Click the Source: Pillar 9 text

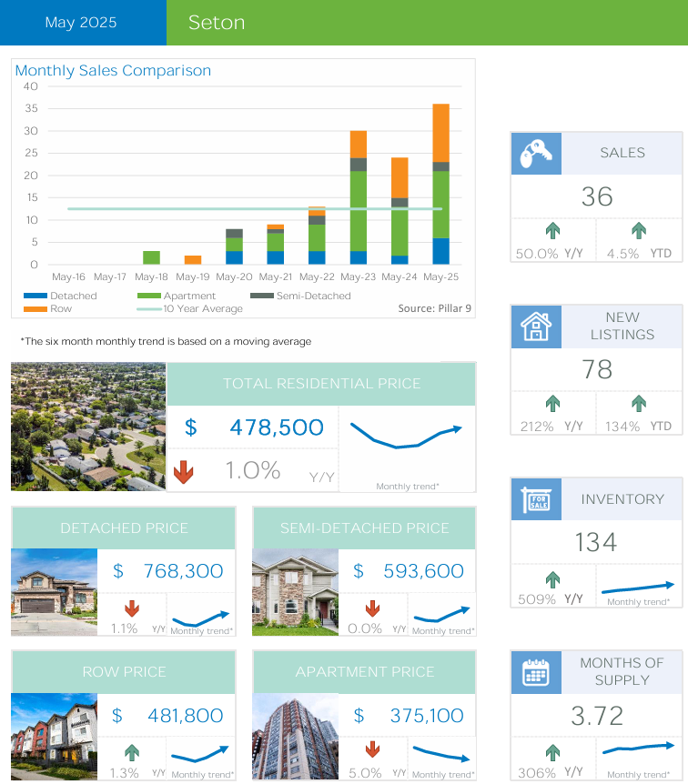(434, 308)
